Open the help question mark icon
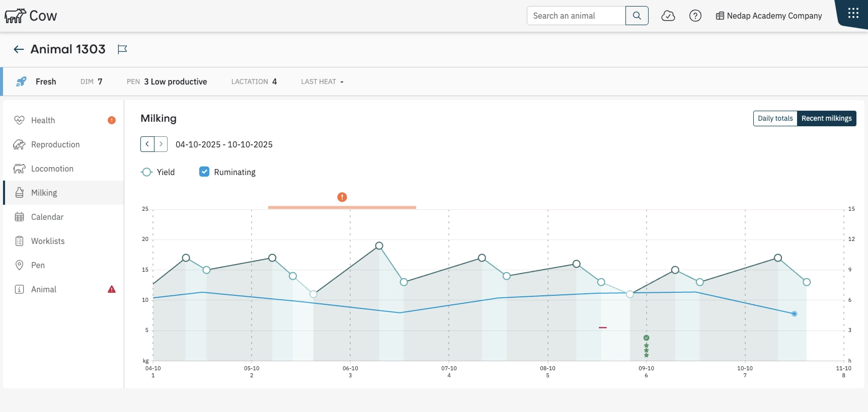This screenshot has height=412, width=868. 695,16
